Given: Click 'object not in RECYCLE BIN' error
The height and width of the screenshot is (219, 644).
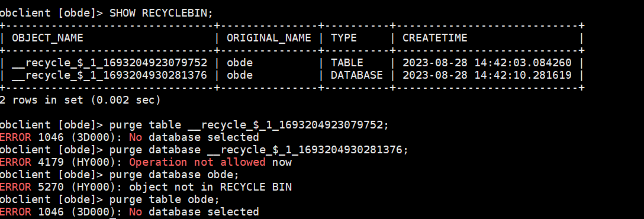Looking at the screenshot, I should [x=211, y=188].
